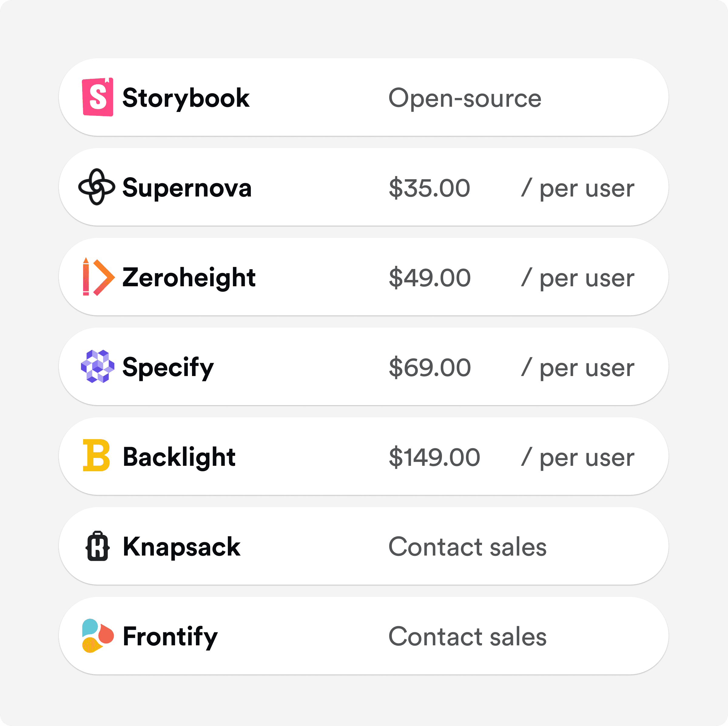
Task: Click Contact sales in the Knapsack row
Action: coord(467,547)
